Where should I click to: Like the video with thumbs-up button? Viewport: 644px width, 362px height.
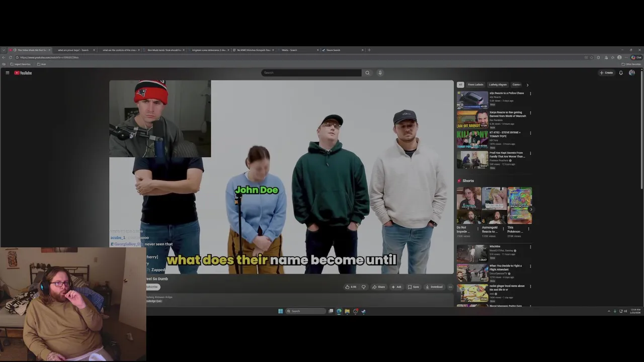point(351,287)
